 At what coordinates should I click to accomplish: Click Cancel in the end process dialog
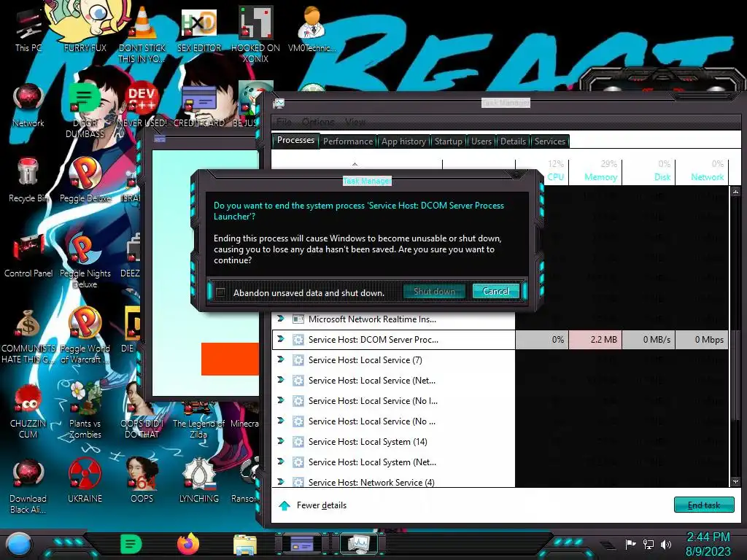495,292
